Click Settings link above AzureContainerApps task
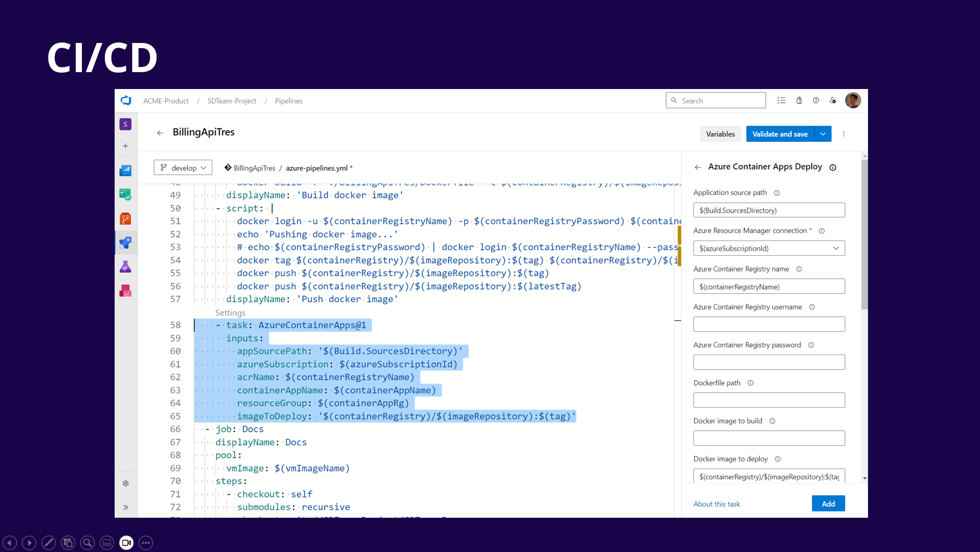980x552 pixels. (230, 313)
